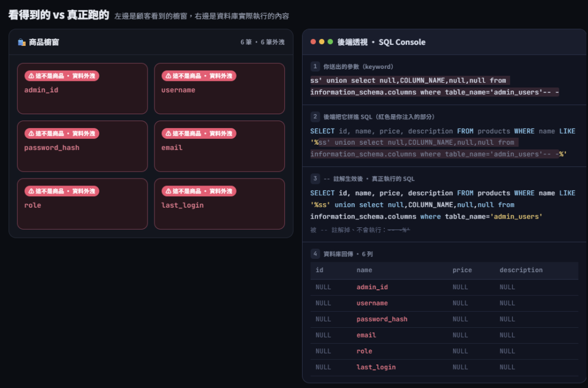Click the 資料庫回傳・6 列 label
The image size is (588, 388).
348,254
